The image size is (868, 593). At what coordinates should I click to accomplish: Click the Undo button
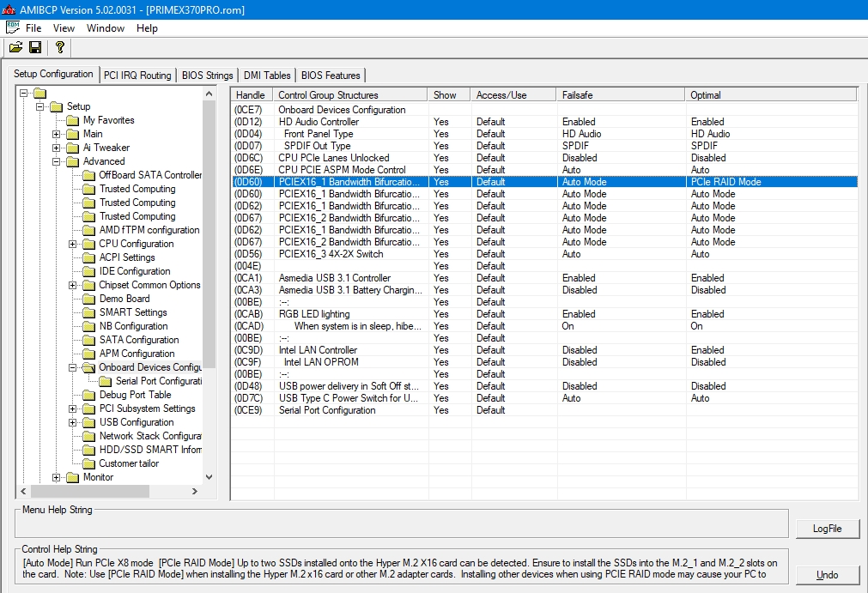(827, 575)
